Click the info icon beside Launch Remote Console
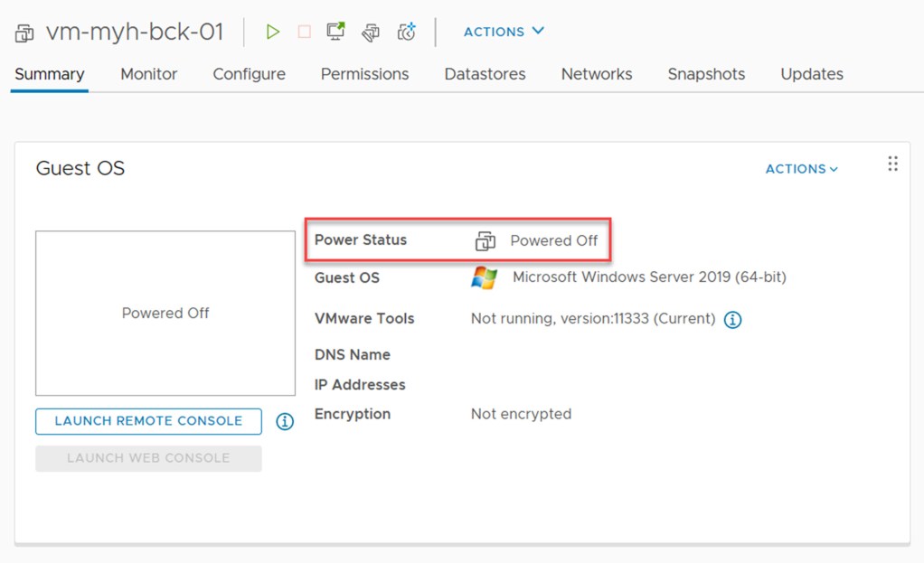Screen dimensions: 924x563 pos(284,421)
